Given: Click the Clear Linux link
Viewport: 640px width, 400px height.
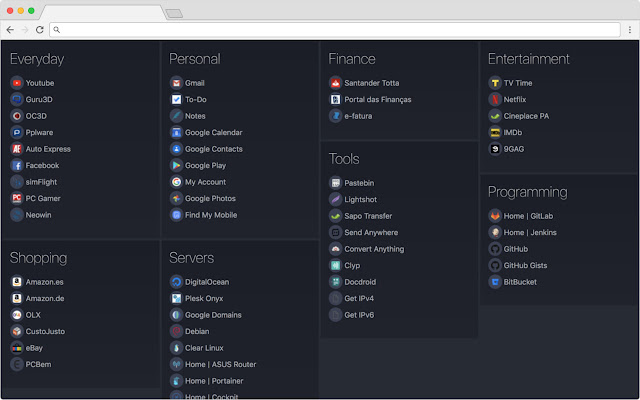Looking at the screenshot, I should 204,348.
